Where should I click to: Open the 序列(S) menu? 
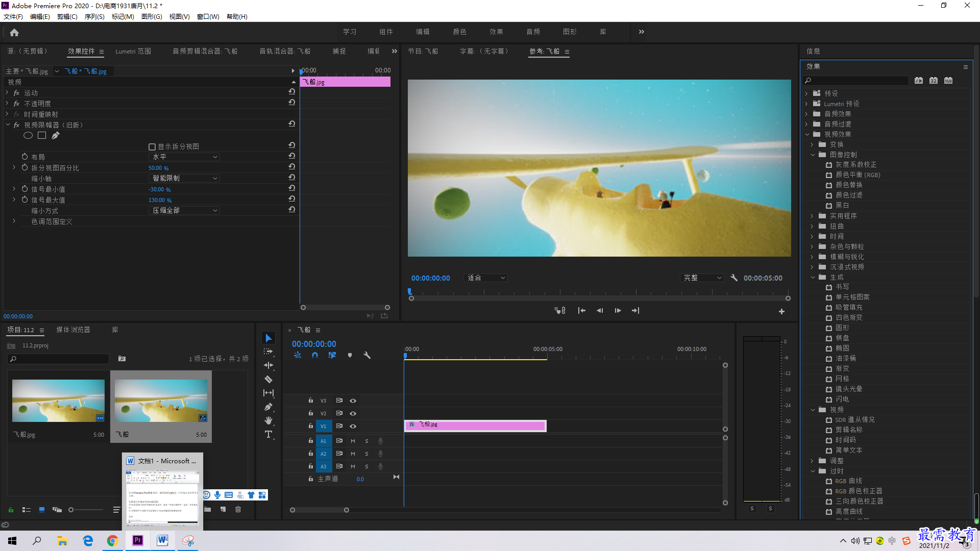(94, 16)
